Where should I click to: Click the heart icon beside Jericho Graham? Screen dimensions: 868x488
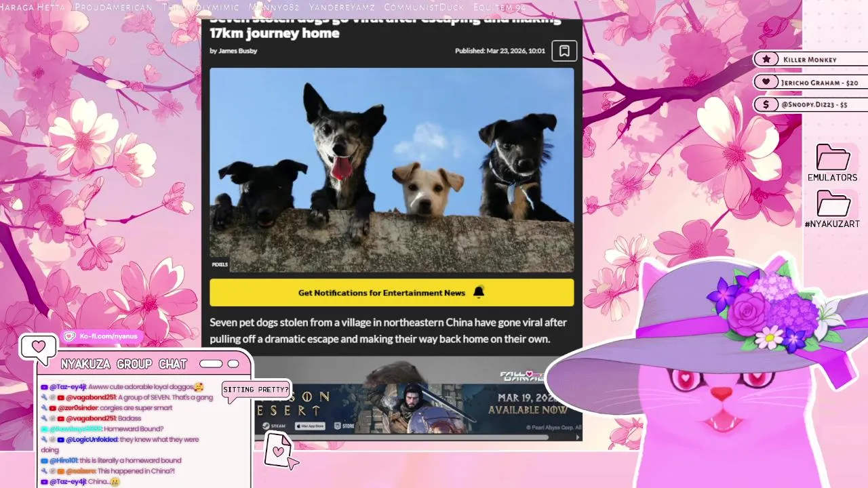[766, 82]
